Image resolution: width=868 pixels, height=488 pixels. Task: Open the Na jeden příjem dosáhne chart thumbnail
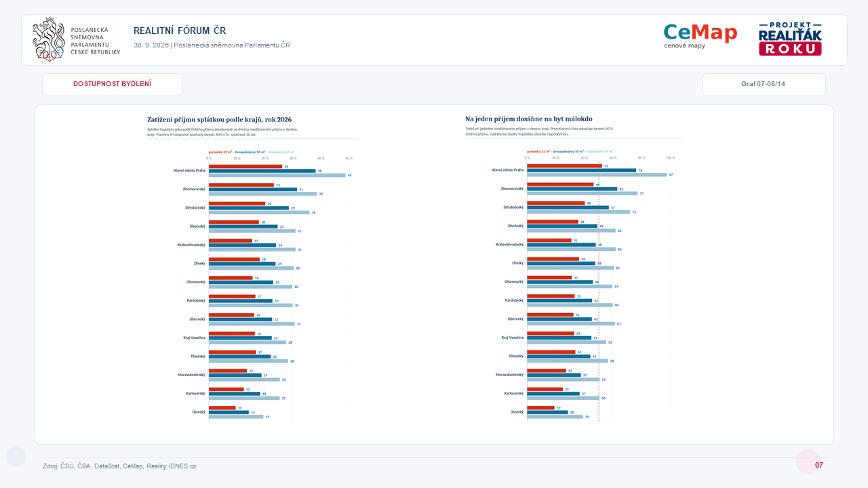[x=573, y=270]
